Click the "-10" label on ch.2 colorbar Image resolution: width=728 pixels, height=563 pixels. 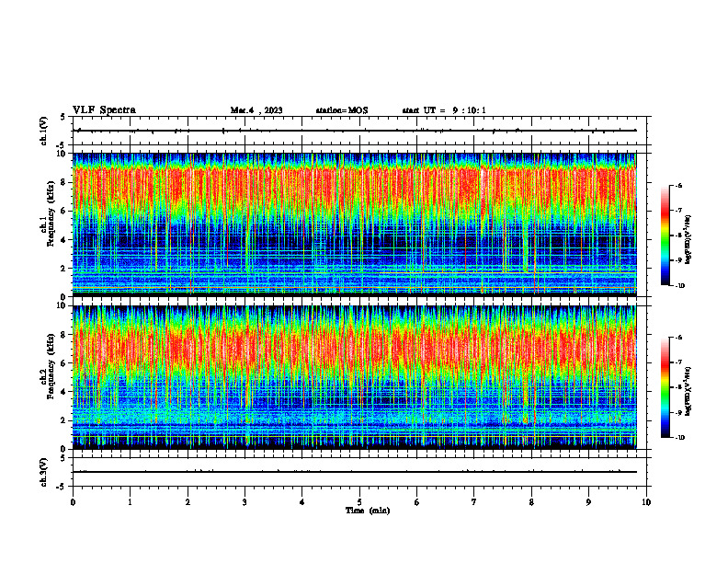tap(679, 438)
